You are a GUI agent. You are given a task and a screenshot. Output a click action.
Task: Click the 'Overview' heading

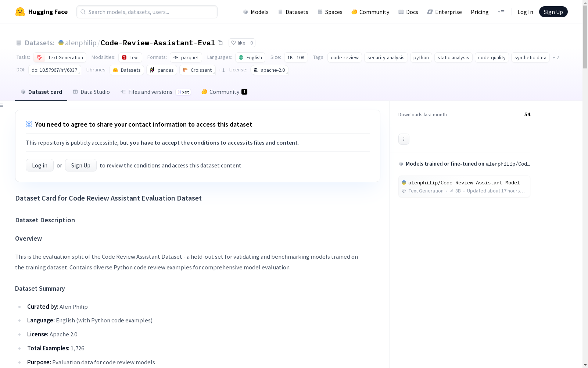point(29,238)
